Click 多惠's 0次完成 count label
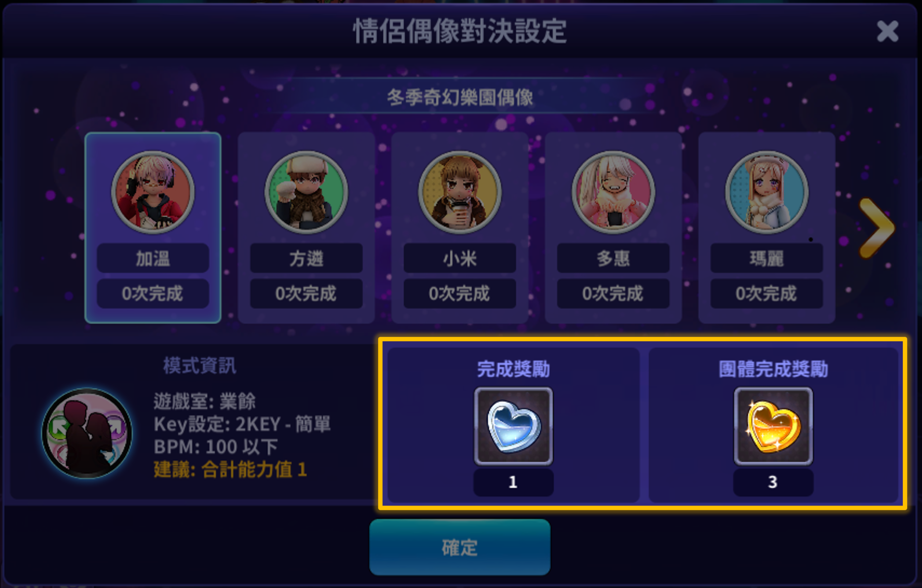 (613, 293)
